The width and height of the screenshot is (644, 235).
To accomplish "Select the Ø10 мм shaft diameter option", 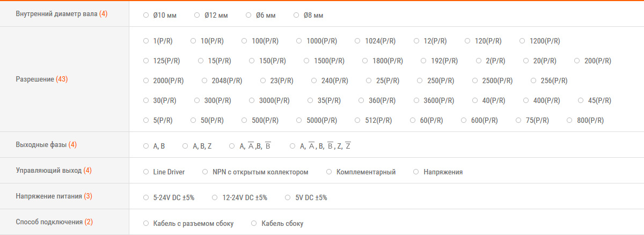I will point(146,15).
